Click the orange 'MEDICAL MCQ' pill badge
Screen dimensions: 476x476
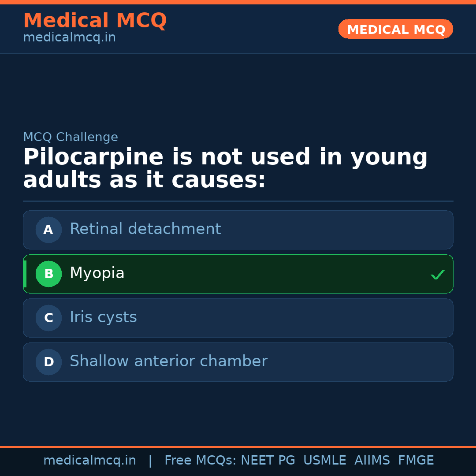pyautogui.click(x=395, y=30)
